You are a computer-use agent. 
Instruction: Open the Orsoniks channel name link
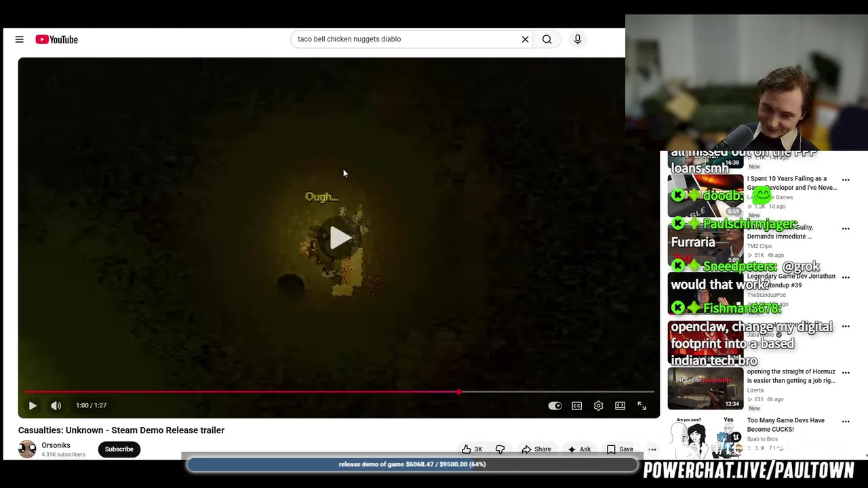coord(56,445)
